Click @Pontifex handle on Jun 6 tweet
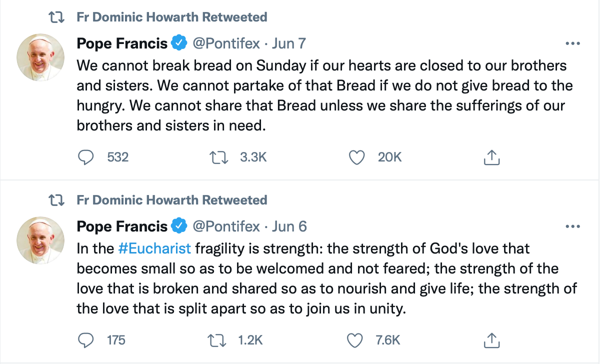This screenshot has height=364, width=600. point(226,226)
